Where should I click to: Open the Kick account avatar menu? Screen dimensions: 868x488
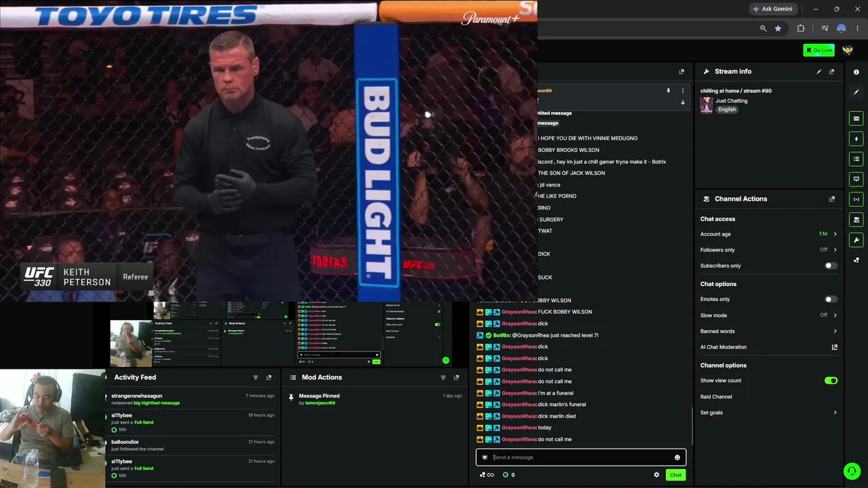click(848, 50)
